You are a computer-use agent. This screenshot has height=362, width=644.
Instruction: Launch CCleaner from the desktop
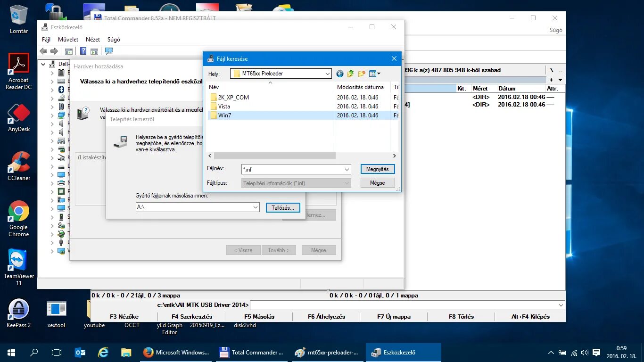[19, 167]
